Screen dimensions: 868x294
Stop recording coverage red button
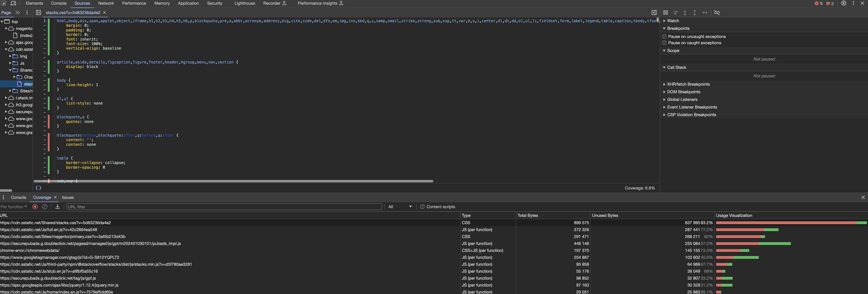click(x=35, y=207)
